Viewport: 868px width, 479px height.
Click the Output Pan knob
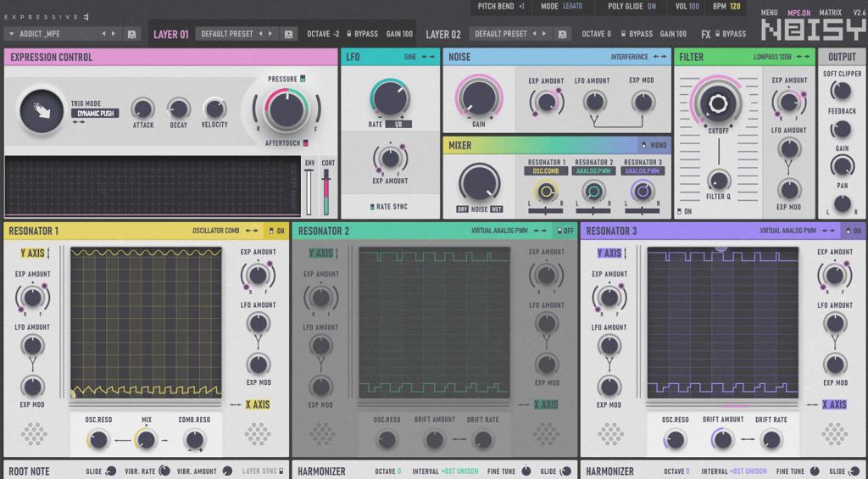pyautogui.click(x=842, y=203)
